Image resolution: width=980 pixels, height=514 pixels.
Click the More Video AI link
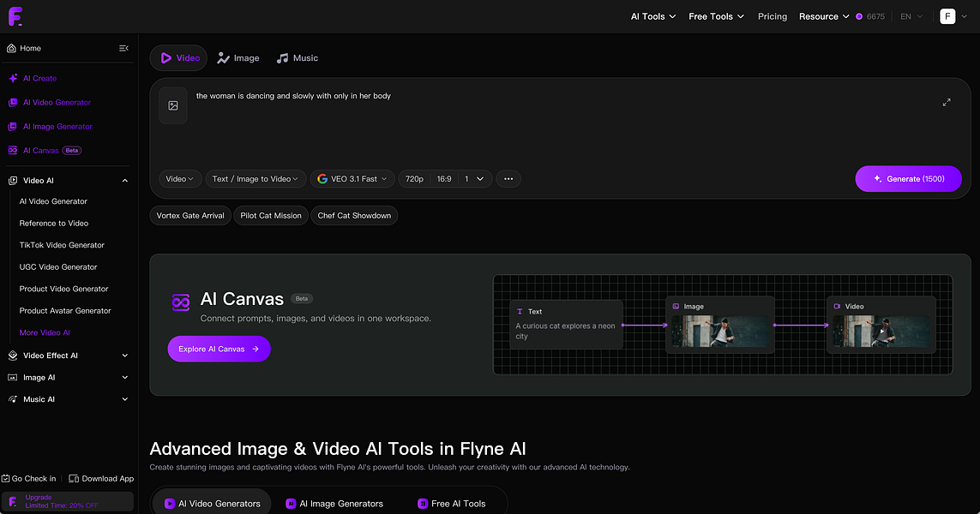pos(45,332)
